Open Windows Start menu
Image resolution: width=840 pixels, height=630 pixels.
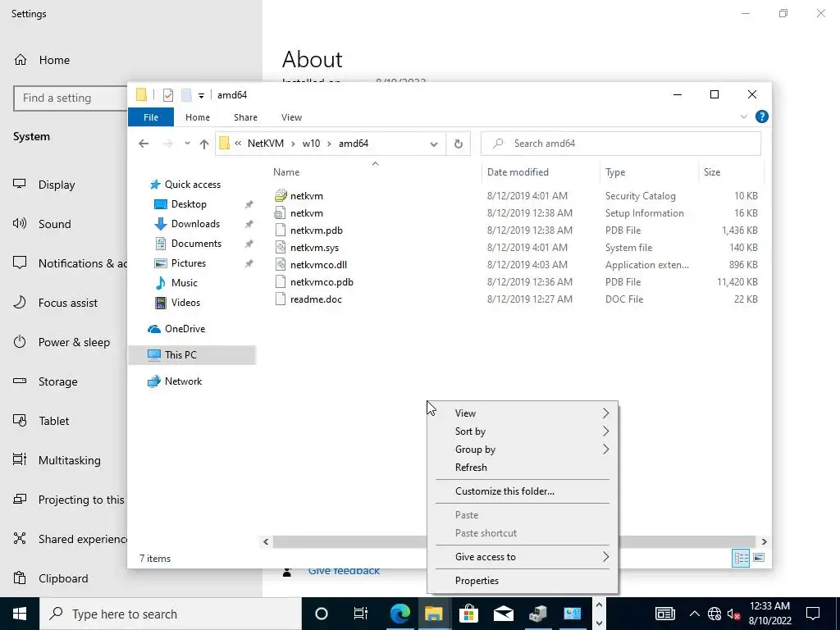[x=20, y=614]
